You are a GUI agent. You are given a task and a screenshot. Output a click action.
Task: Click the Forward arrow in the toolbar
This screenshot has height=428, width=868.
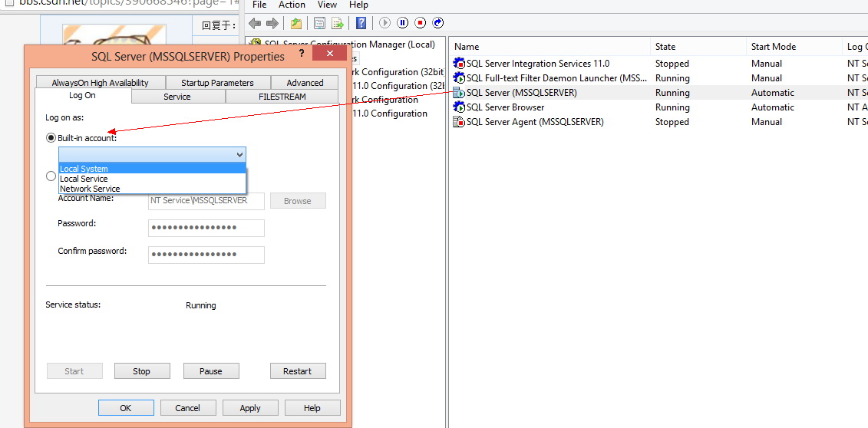272,23
